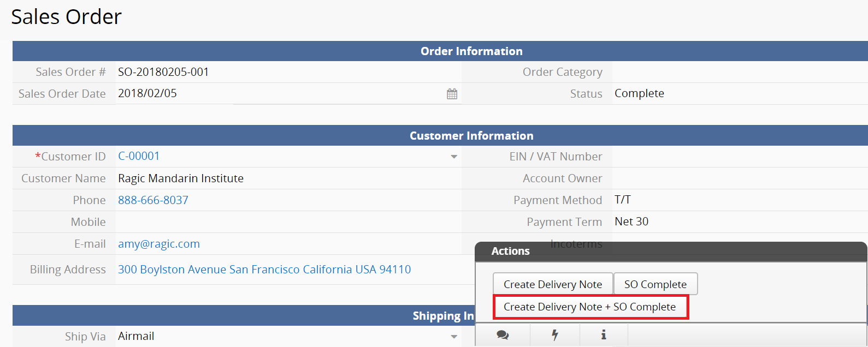868x347 pixels.
Task: Open the comments speech bubble tab
Action: [x=503, y=335]
